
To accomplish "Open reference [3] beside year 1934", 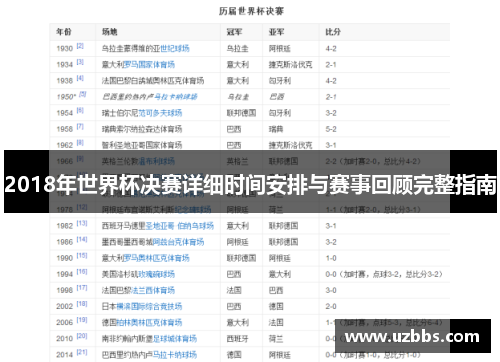I will [x=80, y=62].
